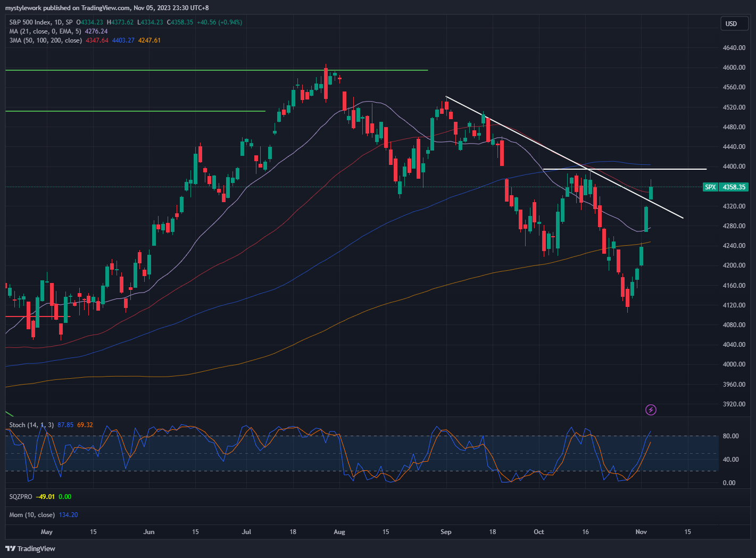Click the 4200.00 price axis label
This screenshot has height=558, width=756.
coord(734,265)
